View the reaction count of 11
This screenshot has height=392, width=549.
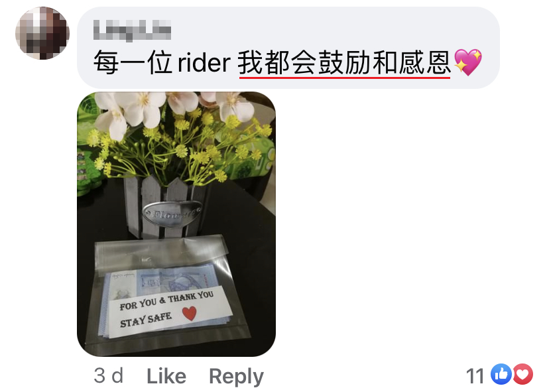475,376
